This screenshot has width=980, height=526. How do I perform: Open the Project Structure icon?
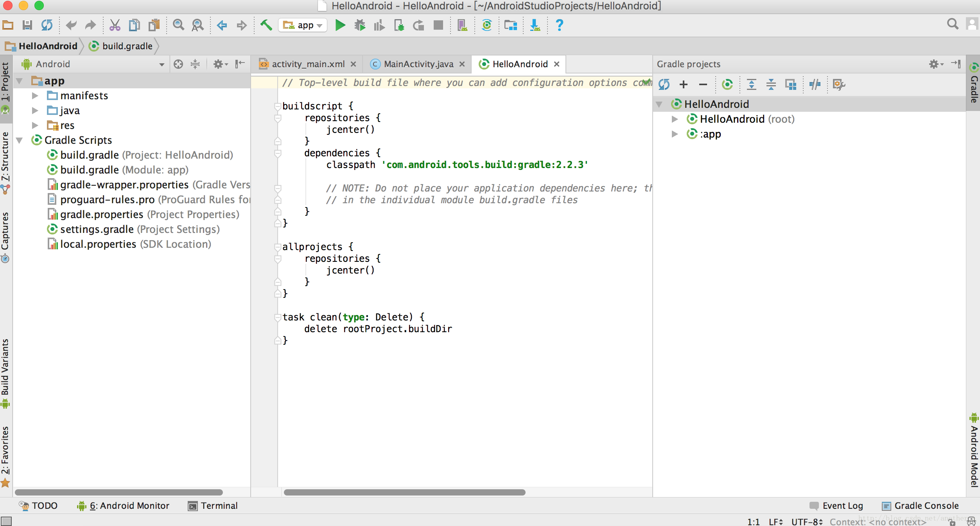pyautogui.click(x=511, y=25)
